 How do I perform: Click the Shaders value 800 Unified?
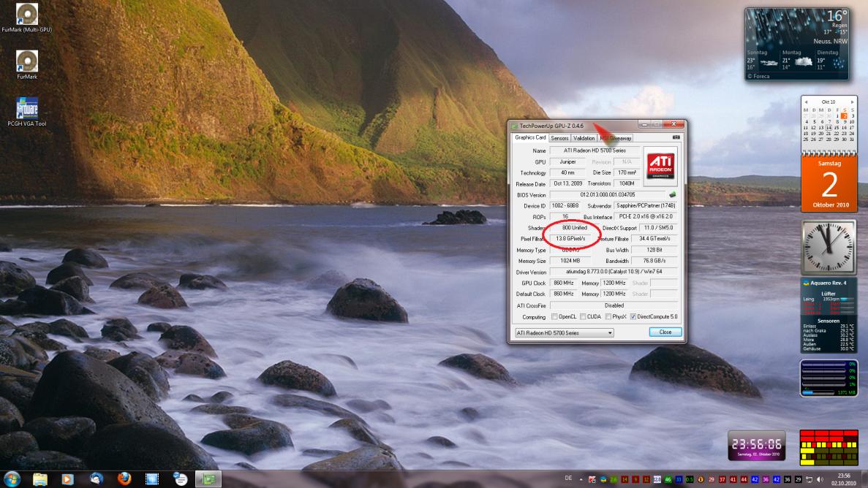click(574, 228)
